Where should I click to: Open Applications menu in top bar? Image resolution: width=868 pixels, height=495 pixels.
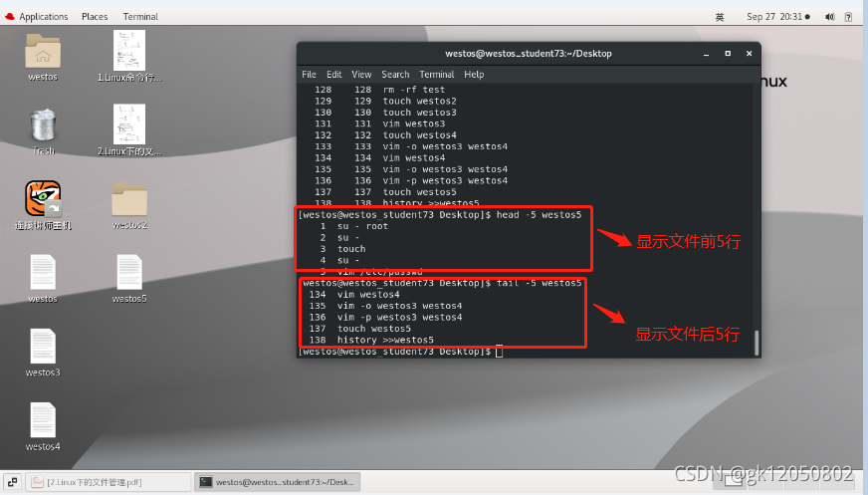click(x=43, y=17)
